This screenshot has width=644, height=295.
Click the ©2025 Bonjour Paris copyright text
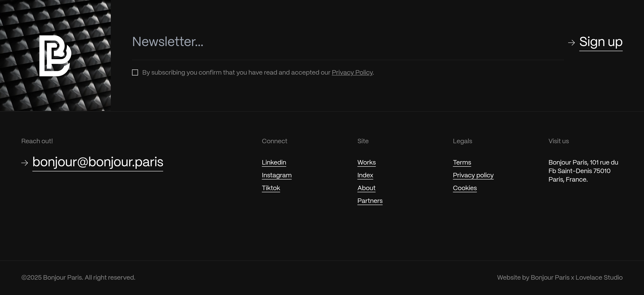tap(78, 278)
